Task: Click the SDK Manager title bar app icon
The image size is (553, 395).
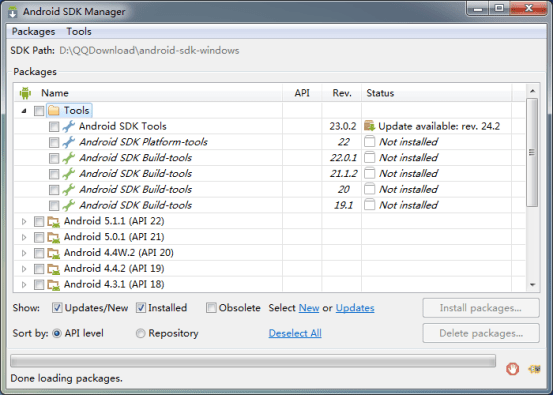Action: click(13, 12)
